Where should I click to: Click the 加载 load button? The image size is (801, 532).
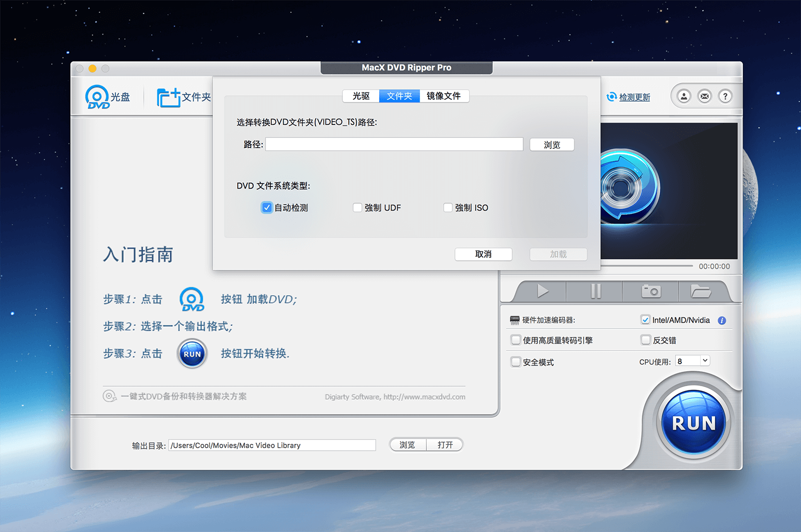(558, 254)
